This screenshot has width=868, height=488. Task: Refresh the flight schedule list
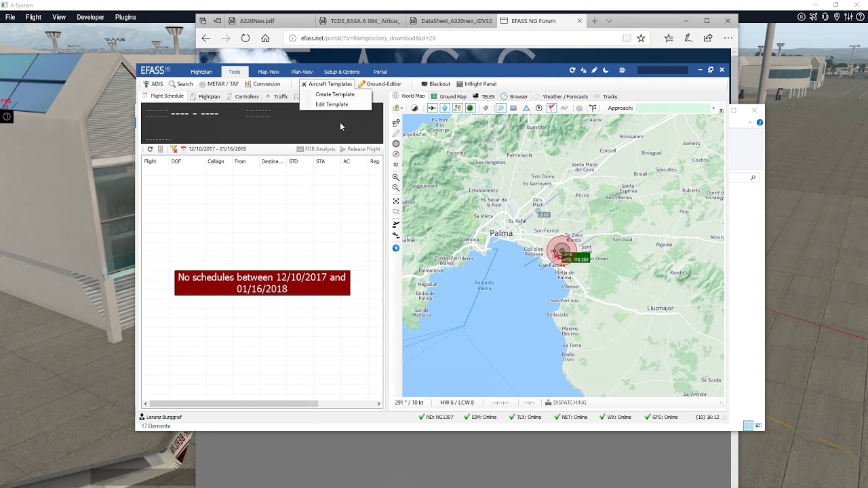[x=150, y=149]
